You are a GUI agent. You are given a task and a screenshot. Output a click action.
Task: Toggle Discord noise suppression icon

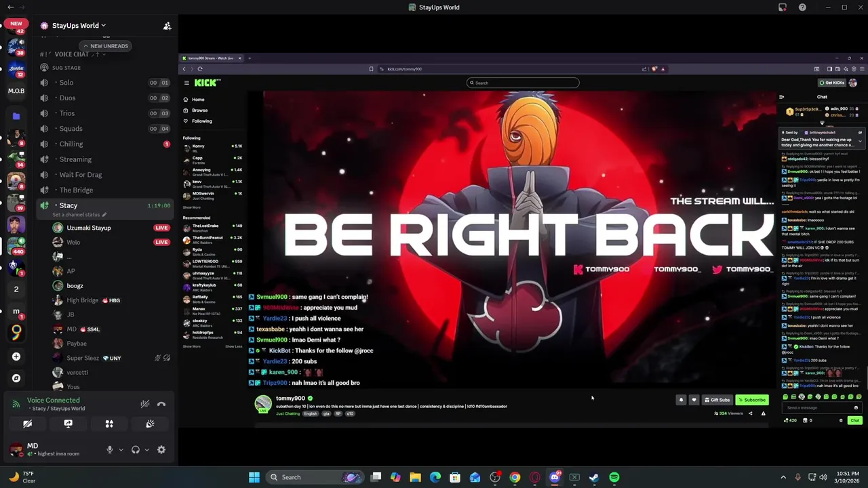145,404
